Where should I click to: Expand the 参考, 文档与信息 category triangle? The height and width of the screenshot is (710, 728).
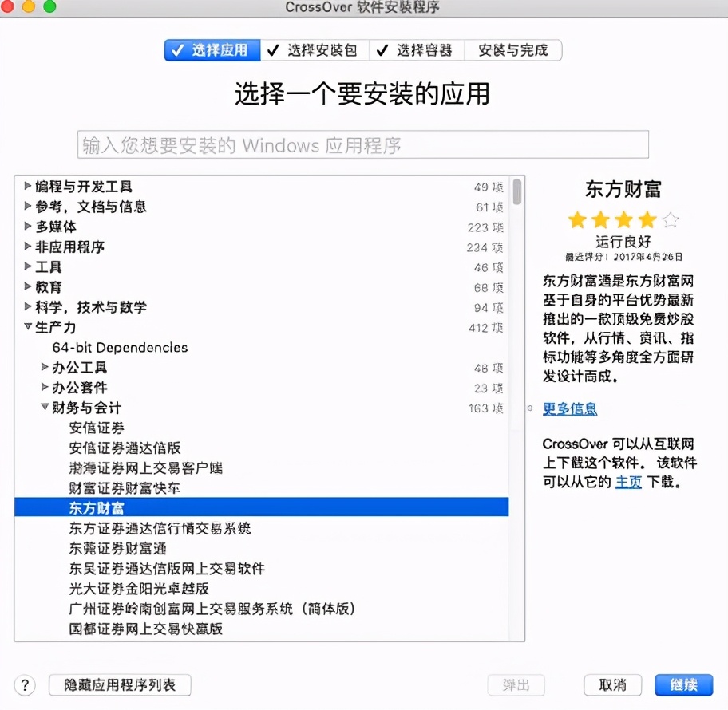point(27,206)
